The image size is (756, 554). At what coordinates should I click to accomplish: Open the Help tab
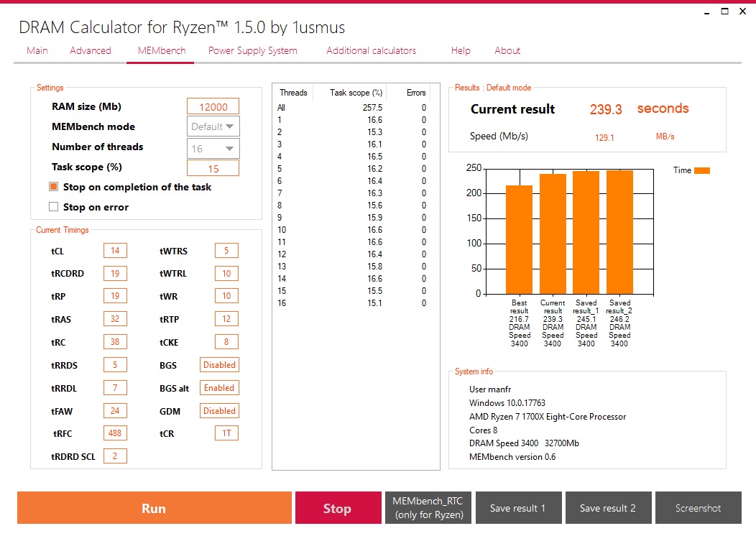(461, 50)
